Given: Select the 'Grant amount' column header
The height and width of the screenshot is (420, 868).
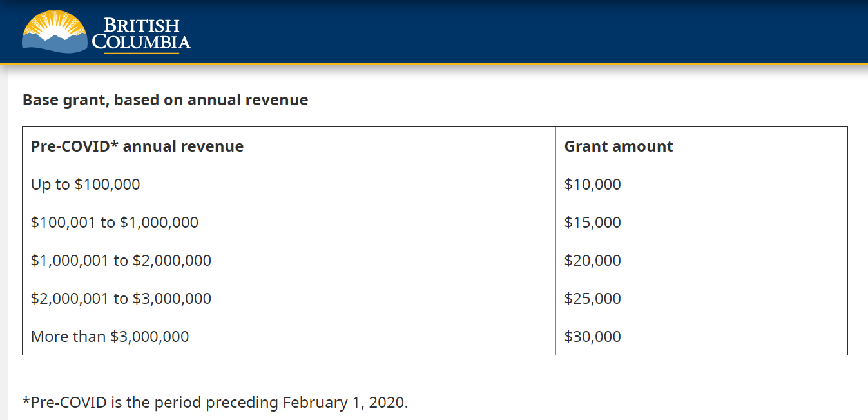Looking at the screenshot, I should 619,146.
